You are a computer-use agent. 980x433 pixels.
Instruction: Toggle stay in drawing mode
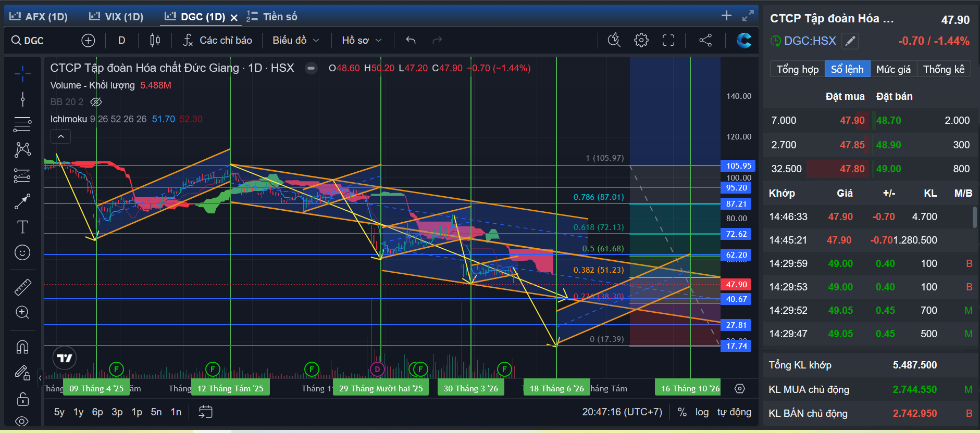point(22,373)
